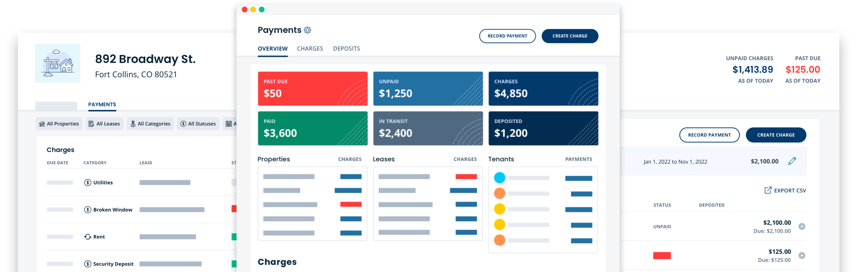The height and width of the screenshot is (272, 868).
Task: Open the Paid $3,600 card
Action: tap(313, 128)
